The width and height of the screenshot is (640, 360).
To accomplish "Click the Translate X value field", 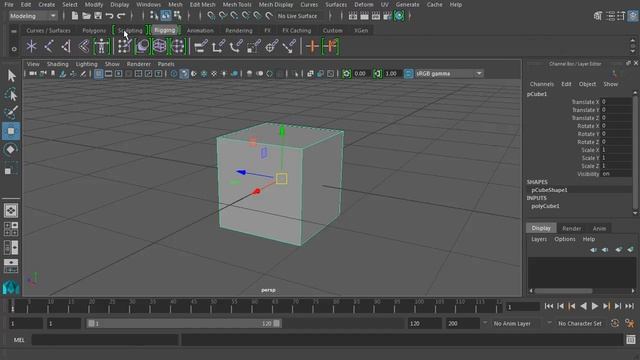I will coord(616,102).
